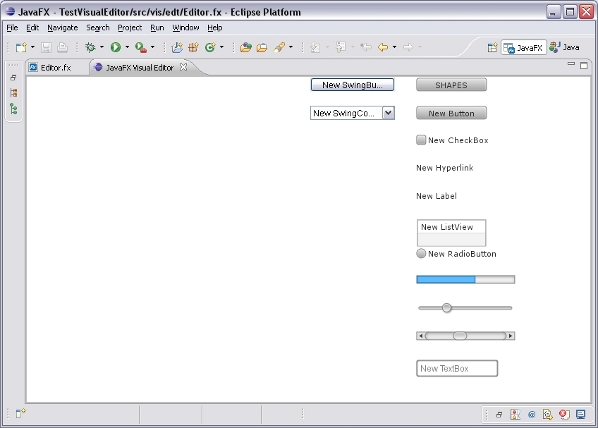Image resolution: width=598 pixels, height=428 pixels.
Task: Click the horizontal scrollbar thumb
Action: (x=460, y=336)
